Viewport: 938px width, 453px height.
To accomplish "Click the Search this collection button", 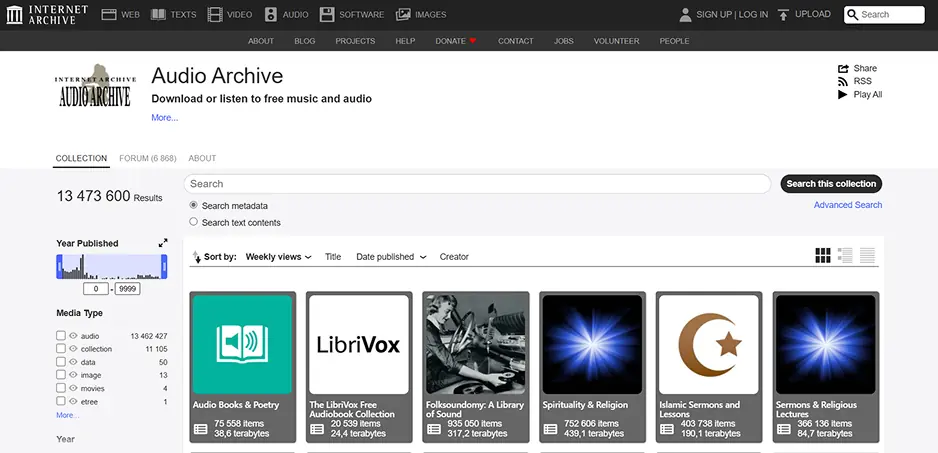I will coord(831,184).
